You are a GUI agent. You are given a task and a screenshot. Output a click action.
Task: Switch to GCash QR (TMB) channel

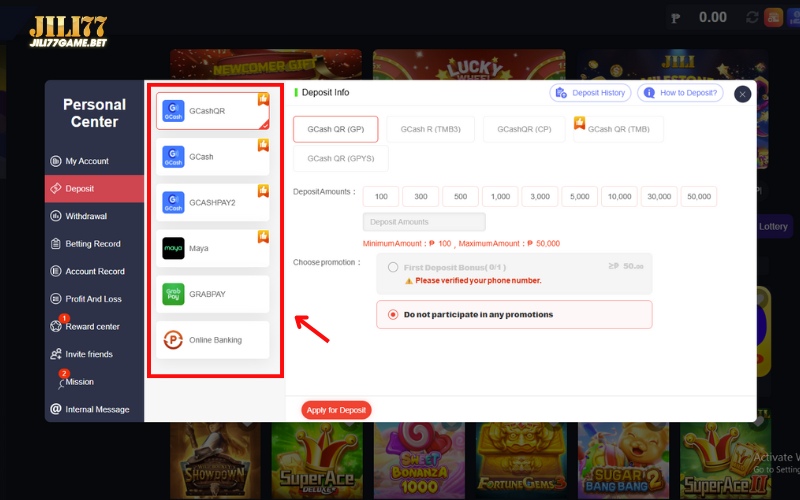[618, 130]
